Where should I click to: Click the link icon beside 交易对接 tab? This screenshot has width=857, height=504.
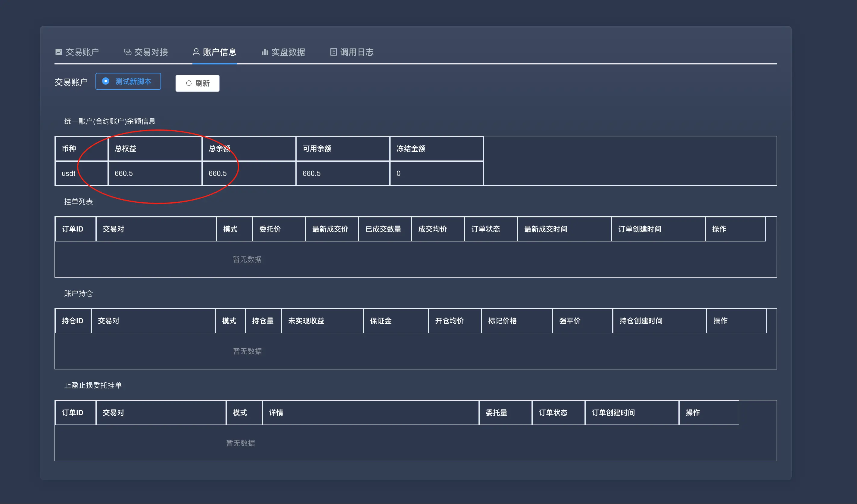click(x=128, y=52)
